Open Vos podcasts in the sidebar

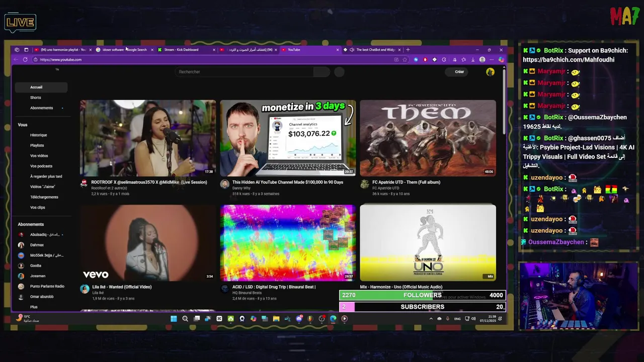coord(41,166)
